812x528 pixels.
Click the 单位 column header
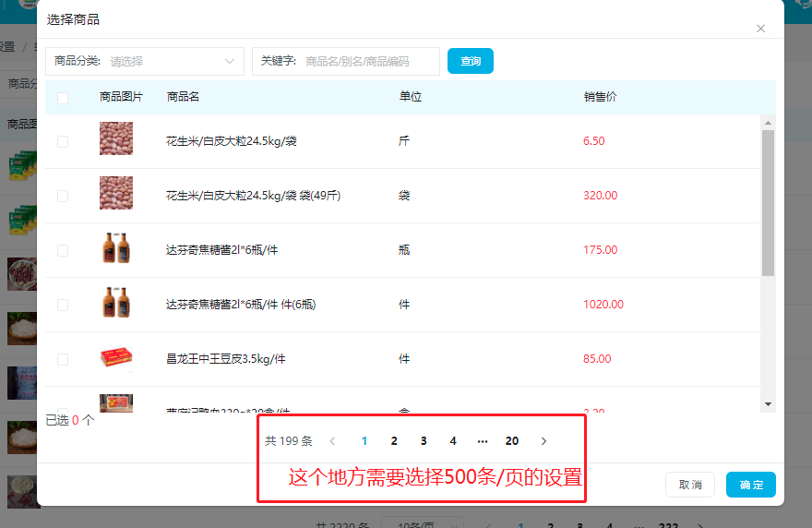point(410,96)
